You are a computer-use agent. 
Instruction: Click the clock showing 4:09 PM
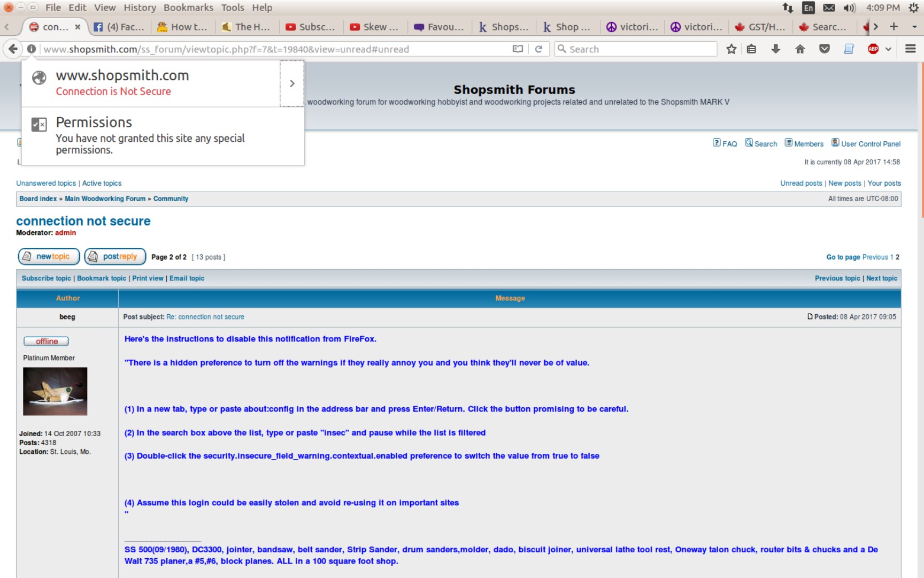point(883,7)
